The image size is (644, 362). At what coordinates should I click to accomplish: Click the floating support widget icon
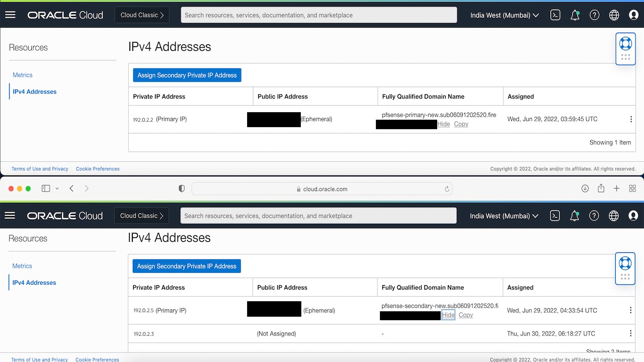coord(625,44)
